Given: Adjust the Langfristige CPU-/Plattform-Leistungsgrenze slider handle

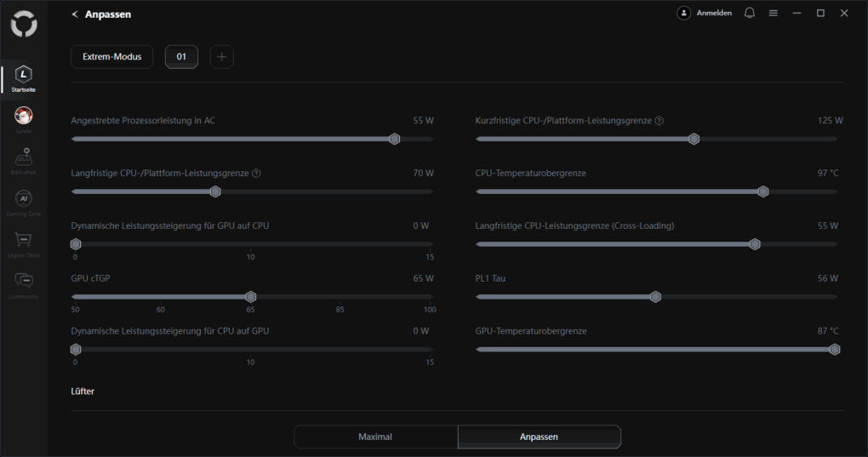Looking at the screenshot, I should 215,191.
